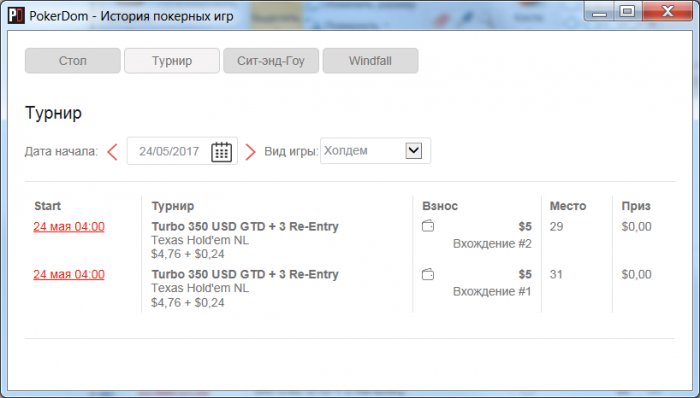This screenshot has width=700, height=398.
Task: Open the Вид игры dropdown arrow
Action: pos(414,150)
